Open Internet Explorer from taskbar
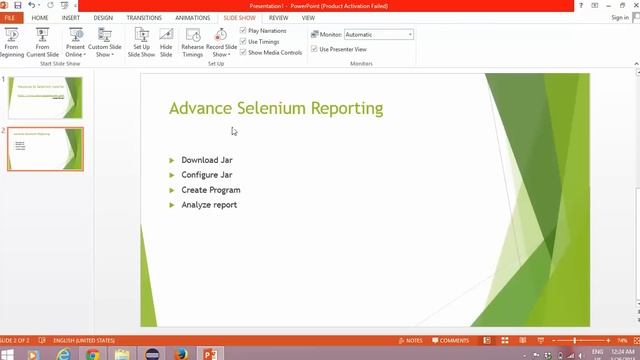The height and width of the screenshot is (360, 640). pos(63,354)
